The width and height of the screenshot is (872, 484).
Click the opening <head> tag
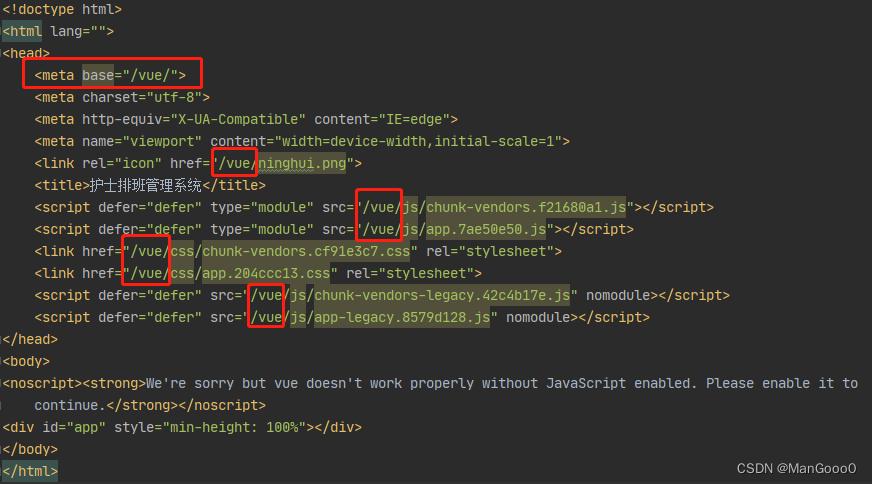click(x=26, y=53)
